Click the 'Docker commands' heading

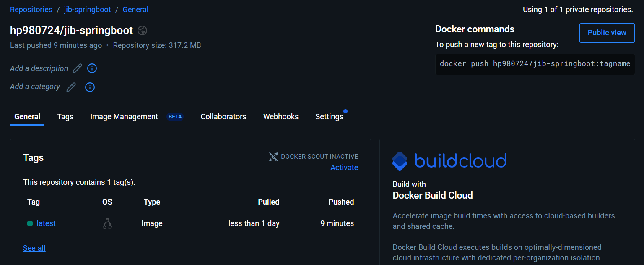click(x=475, y=29)
